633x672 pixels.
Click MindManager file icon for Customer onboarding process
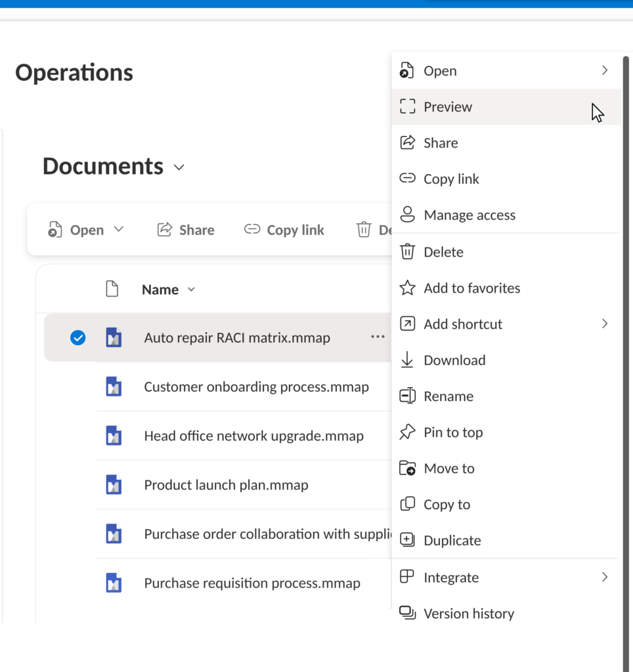(x=114, y=387)
